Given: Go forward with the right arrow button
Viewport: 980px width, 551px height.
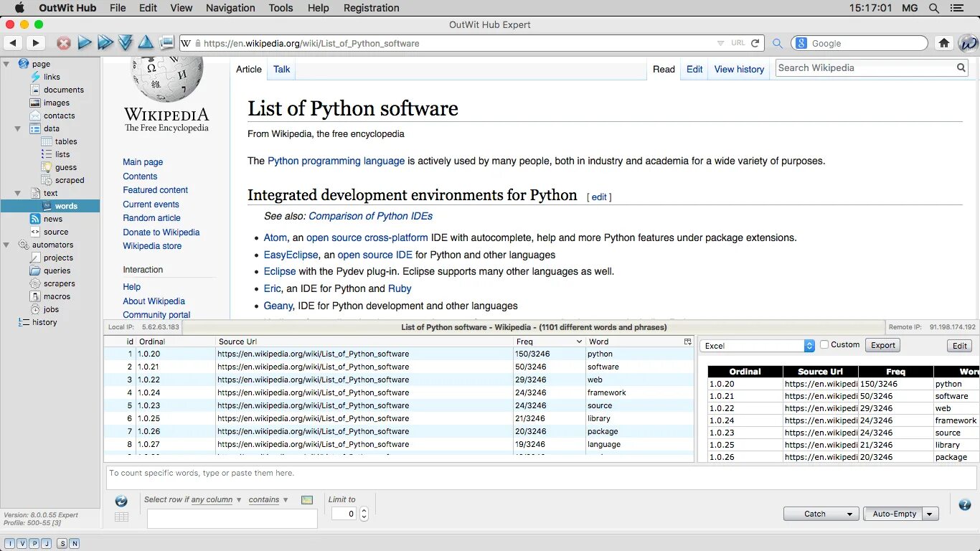Looking at the screenshot, I should [x=35, y=43].
